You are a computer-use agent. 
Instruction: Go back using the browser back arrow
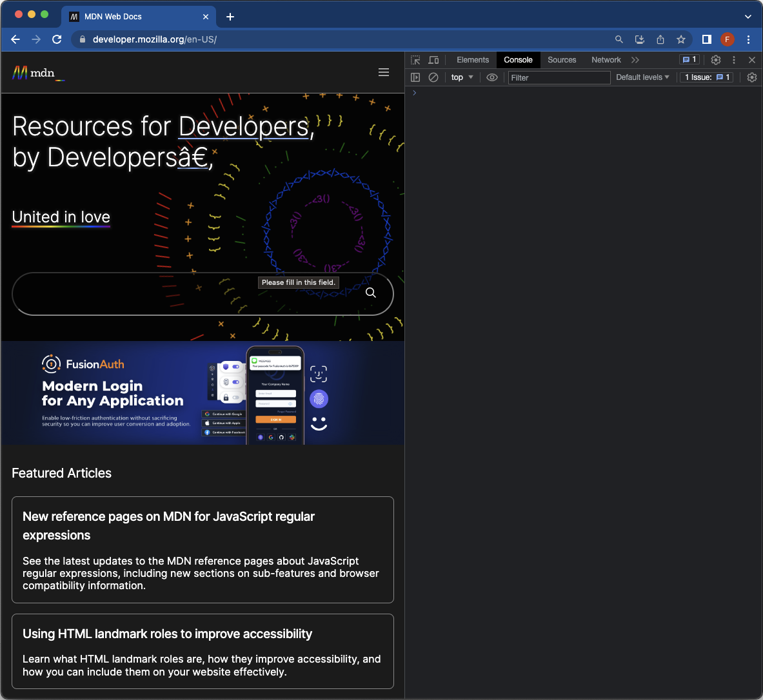click(x=15, y=39)
